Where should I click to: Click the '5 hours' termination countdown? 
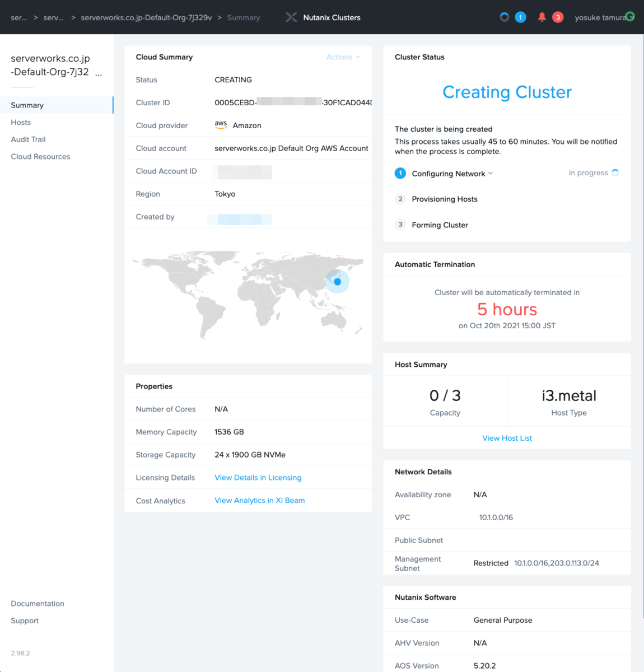tap(507, 309)
